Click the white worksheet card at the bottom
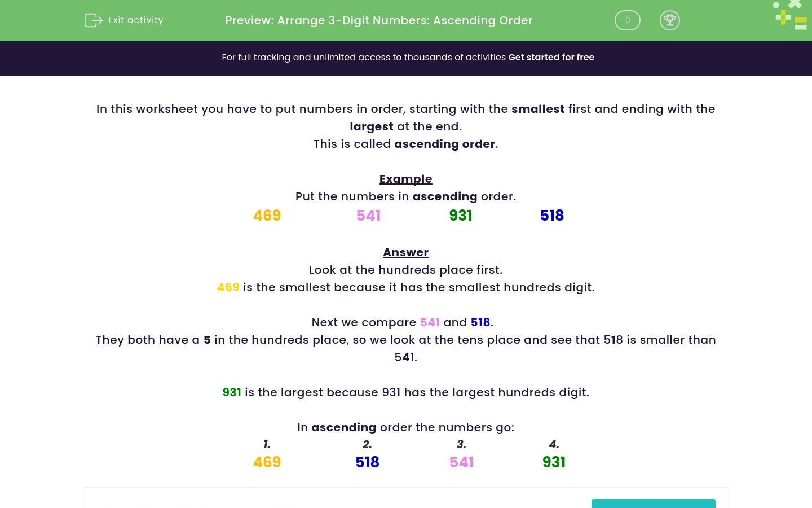The image size is (812, 508). click(406, 497)
